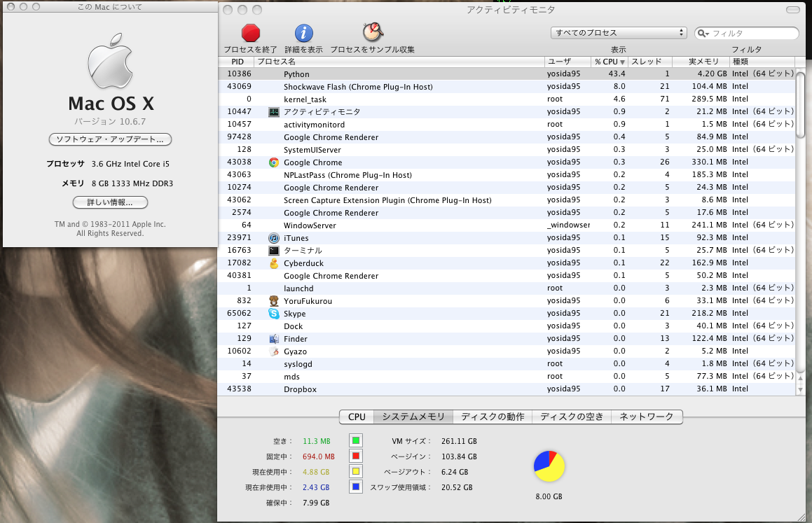Click the Sample Process icon
The image size is (812, 523).
click(372, 32)
